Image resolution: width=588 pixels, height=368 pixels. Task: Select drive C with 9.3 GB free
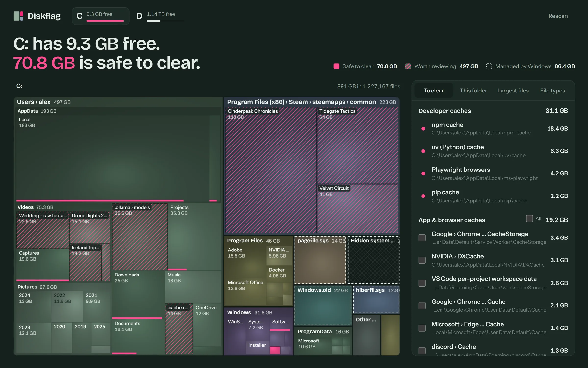coord(100,16)
